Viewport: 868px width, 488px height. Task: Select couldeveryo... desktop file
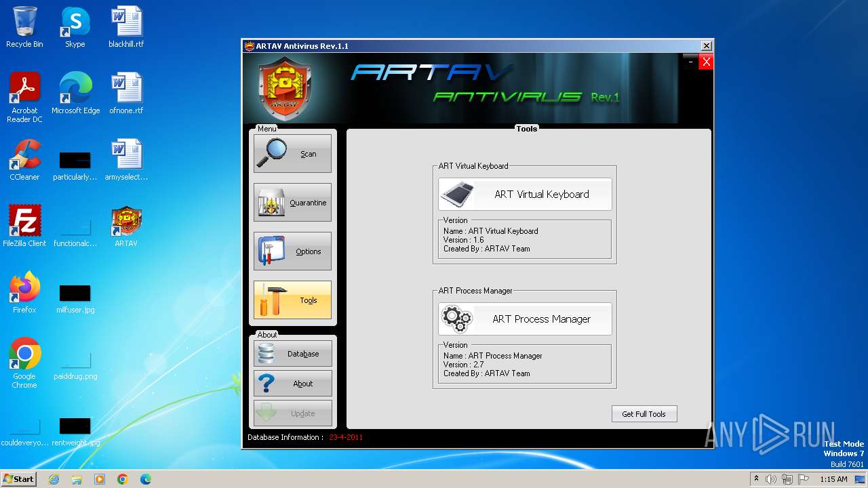[24, 431]
